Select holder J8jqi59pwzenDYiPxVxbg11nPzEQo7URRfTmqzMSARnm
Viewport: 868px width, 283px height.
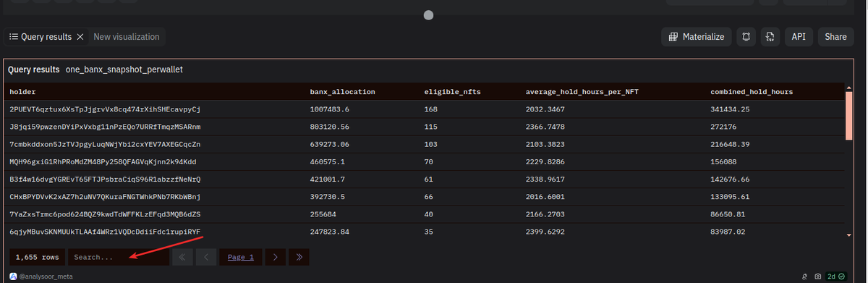pos(105,127)
